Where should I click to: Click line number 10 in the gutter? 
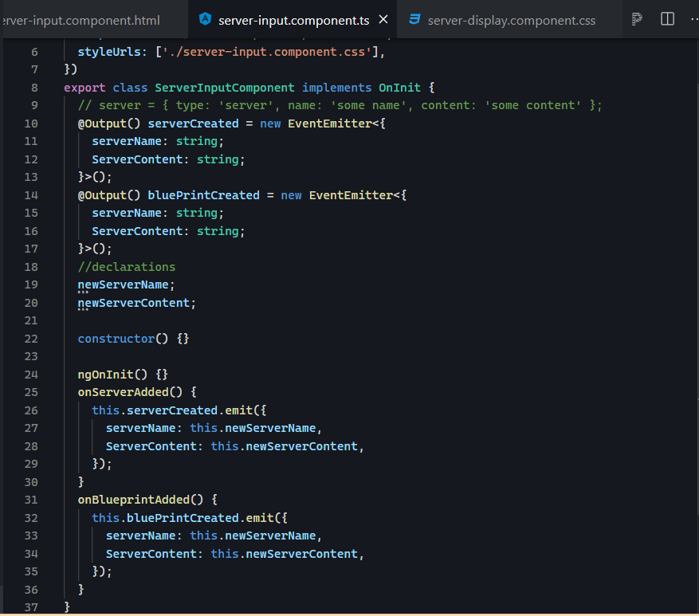click(x=30, y=123)
